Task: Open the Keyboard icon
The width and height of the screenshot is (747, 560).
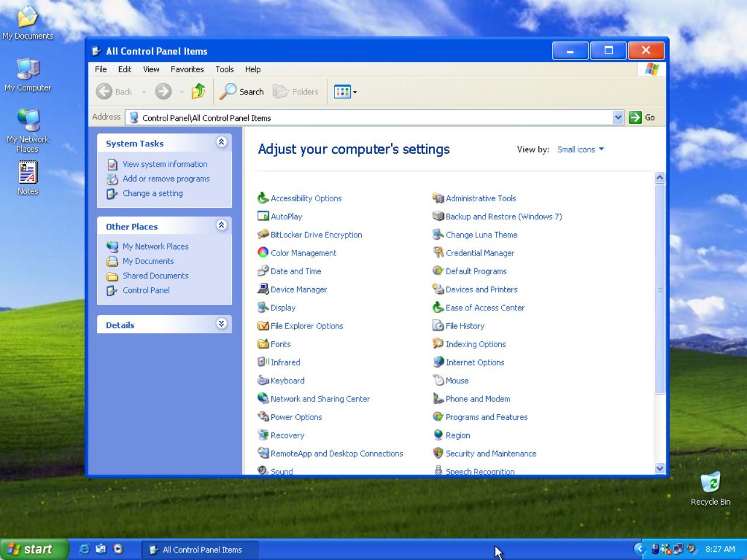Action: click(x=263, y=380)
